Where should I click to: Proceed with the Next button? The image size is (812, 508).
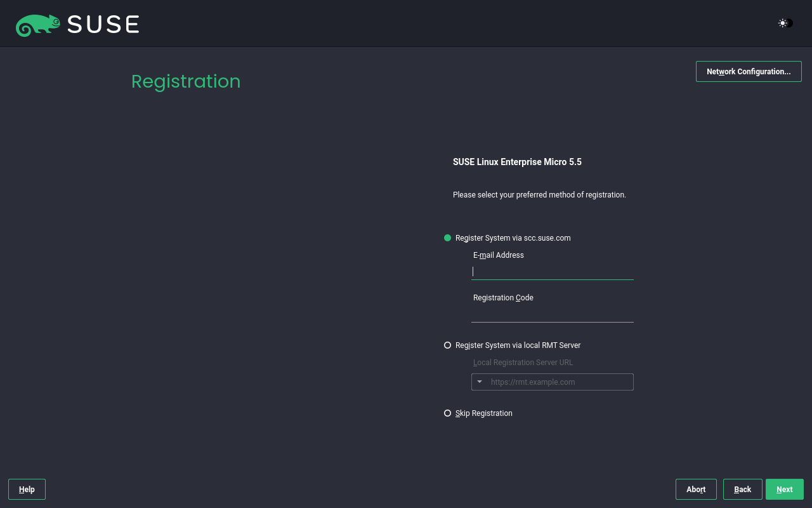tap(784, 490)
